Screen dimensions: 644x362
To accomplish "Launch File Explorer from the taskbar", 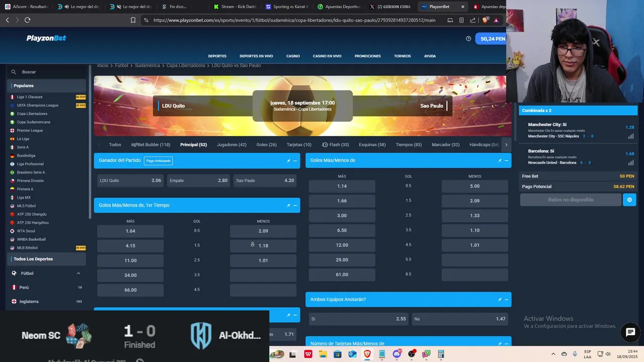I will 323,354.
